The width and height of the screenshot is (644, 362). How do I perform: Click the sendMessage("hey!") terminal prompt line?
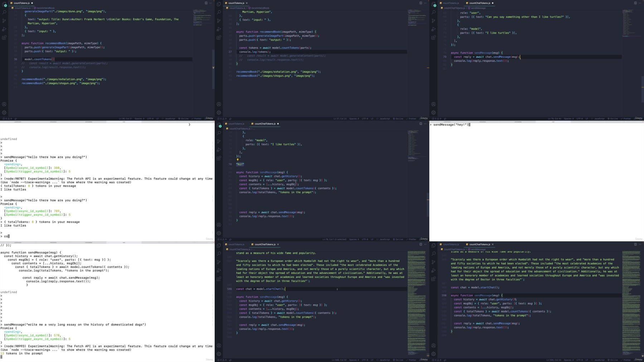click(x=450, y=125)
